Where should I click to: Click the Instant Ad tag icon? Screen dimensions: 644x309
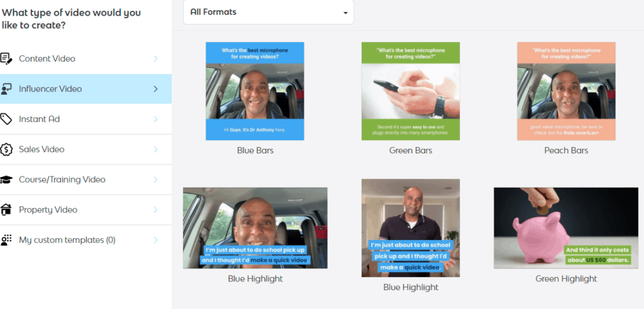tap(6, 119)
